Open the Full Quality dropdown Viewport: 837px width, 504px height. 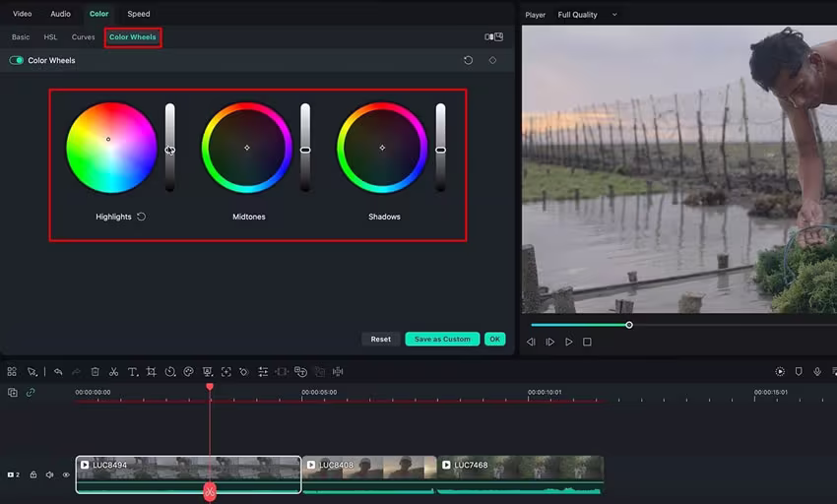click(x=587, y=15)
